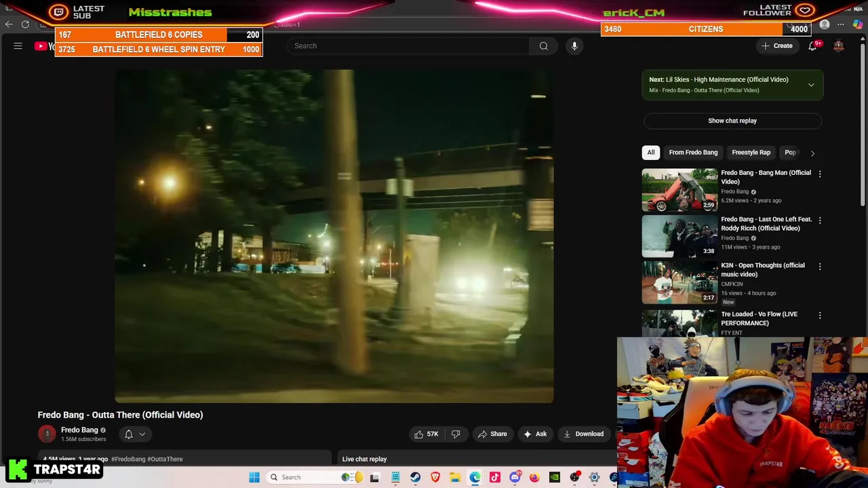This screenshot has width=868, height=488.
Task: Open YouTube notifications bell
Action: [812, 46]
